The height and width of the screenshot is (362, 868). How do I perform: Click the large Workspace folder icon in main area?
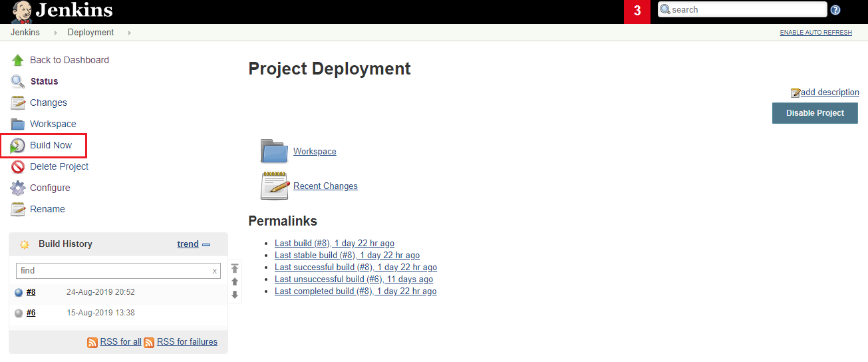[x=274, y=151]
